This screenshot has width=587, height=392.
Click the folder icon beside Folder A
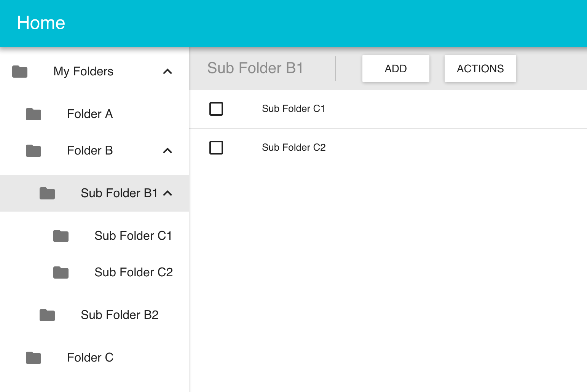[x=33, y=113]
